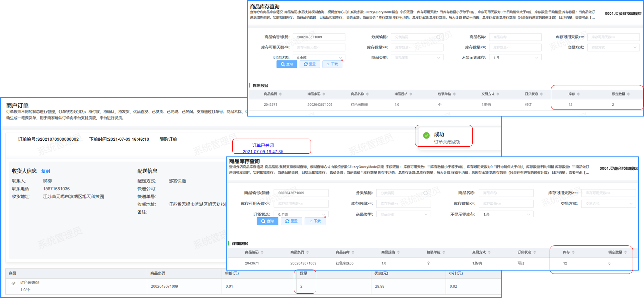This screenshot has height=298, width=644.
Task: Click 商品条码 sort icon in upper inventory window
Action: 324,94
